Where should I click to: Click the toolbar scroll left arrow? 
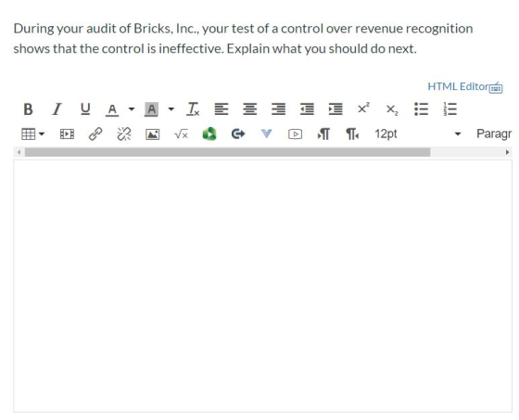pos(19,152)
